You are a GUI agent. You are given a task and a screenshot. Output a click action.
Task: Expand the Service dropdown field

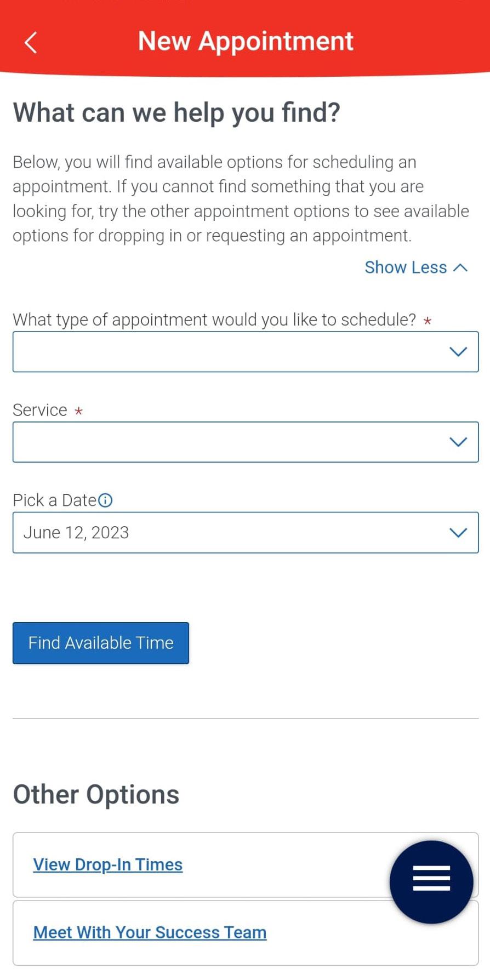[230, 442]
